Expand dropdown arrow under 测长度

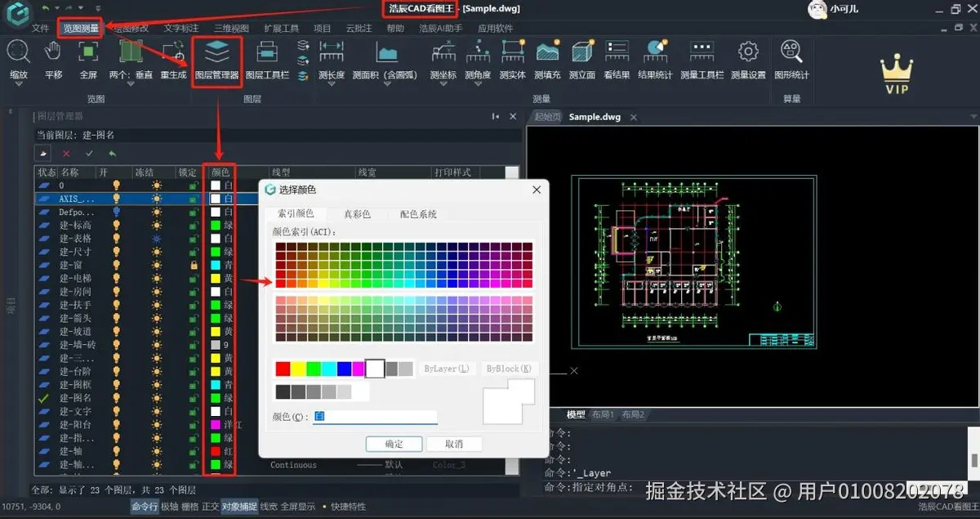332,85
